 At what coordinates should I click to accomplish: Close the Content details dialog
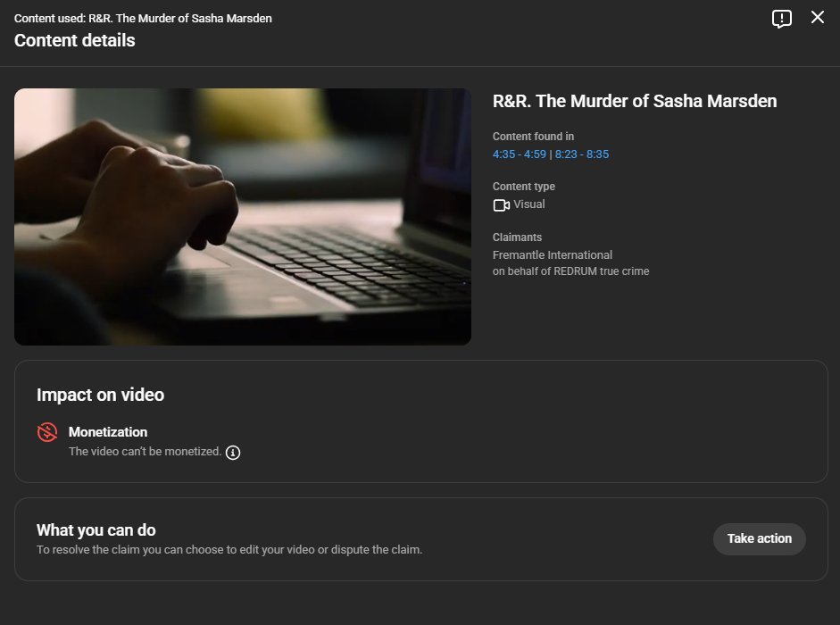coord(818,17)
